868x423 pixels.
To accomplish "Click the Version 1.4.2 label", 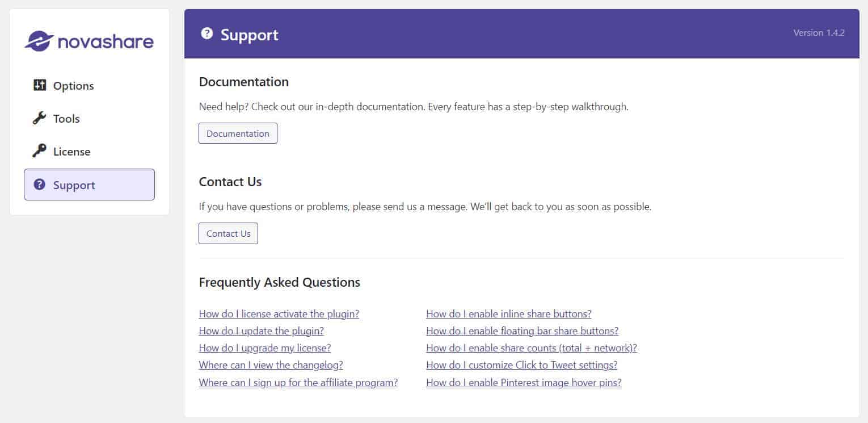I will point(819,33).
